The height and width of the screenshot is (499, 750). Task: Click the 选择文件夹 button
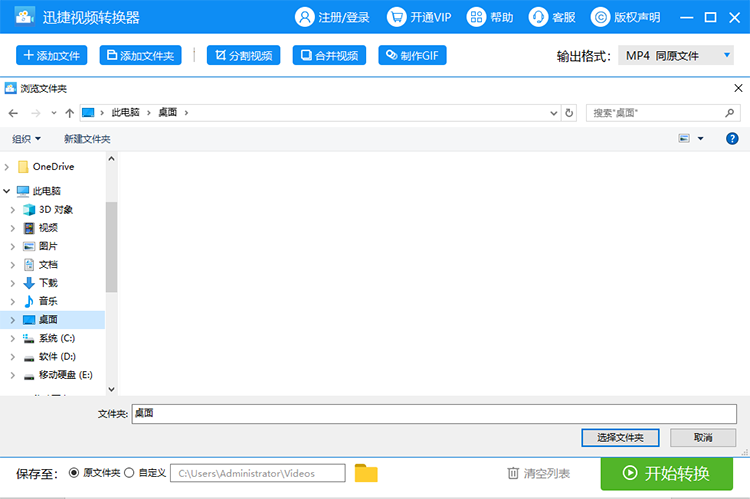pyautogui.click(x=620, y=437)
